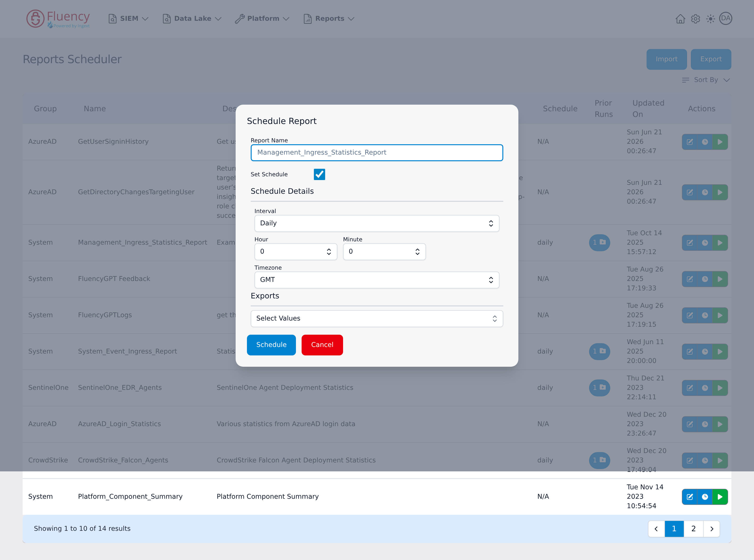
Task: Open the Platform menu
Action: coord(262,19)
